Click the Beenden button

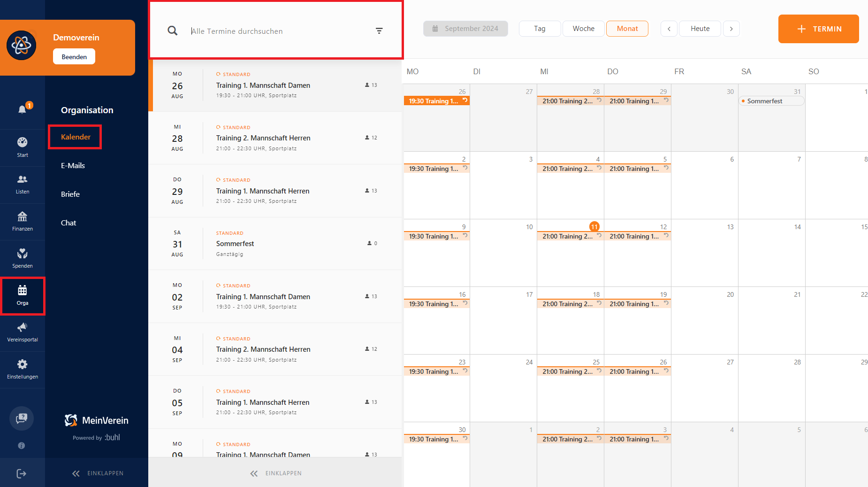pyautogui.click(x=74, y=57)
